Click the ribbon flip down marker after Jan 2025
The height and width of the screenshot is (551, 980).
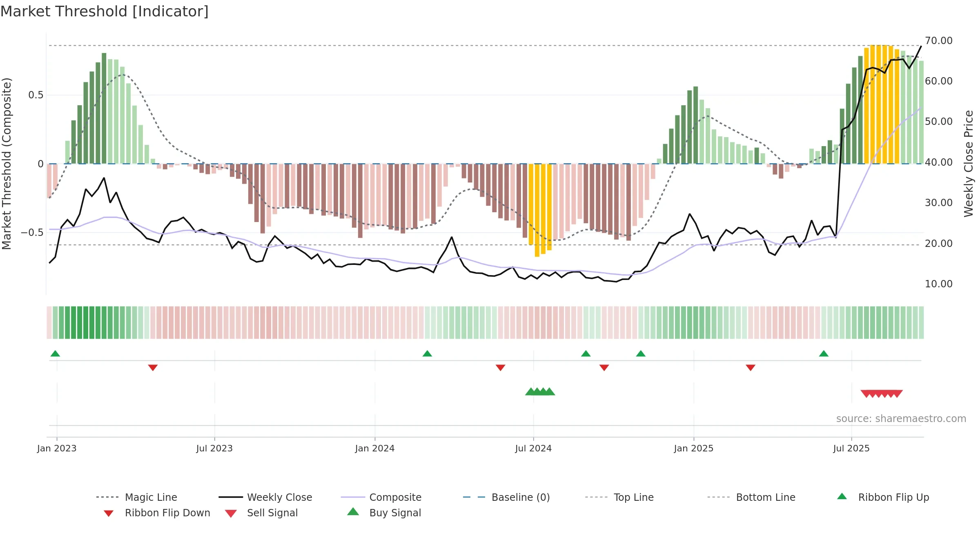click(x=751, y=368)
